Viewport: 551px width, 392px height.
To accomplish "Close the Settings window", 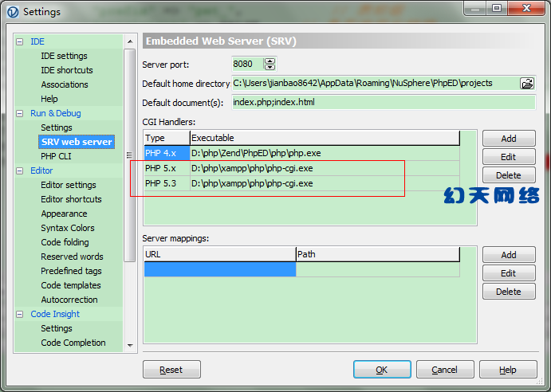I will [x=526, y=8].
